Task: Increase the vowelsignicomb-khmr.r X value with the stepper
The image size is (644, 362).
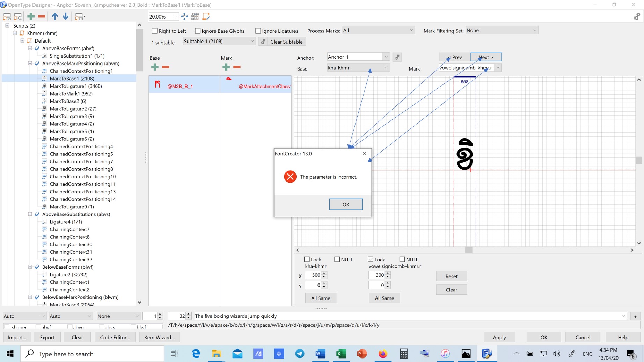Action: (388, 273)
